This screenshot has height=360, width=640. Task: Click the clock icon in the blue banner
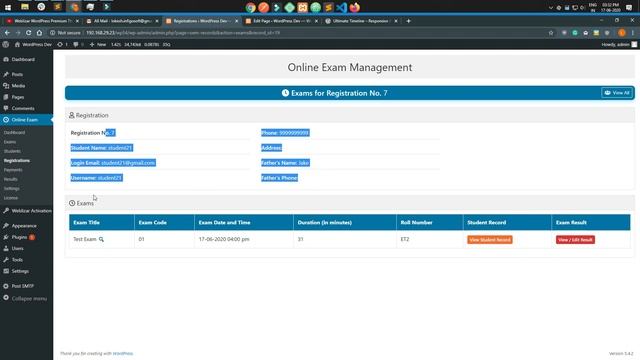coord(285,93)
